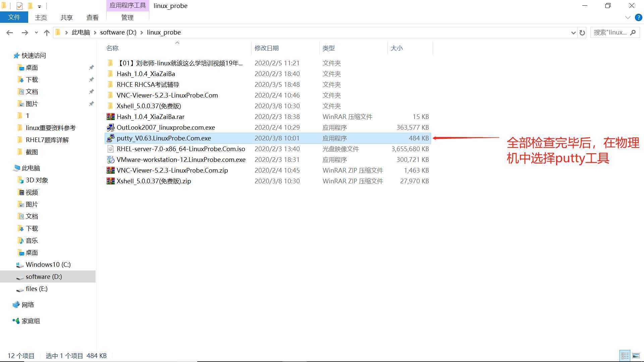Open linux重要资料参考 folder in sidebar

[x=51, y=128]
